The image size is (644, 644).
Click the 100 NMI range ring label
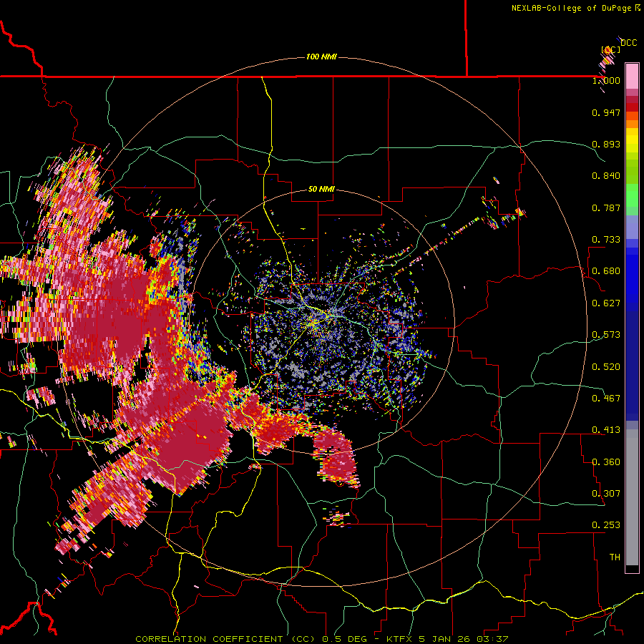pos(321,57)
